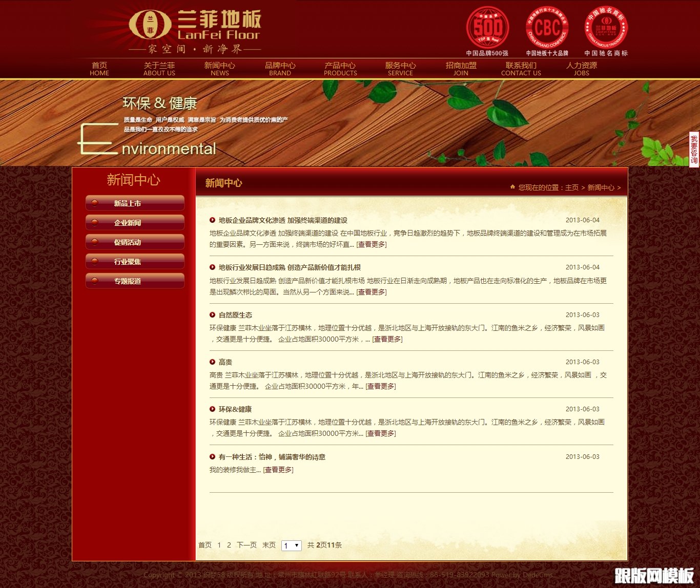Open article 地板行业发展日趋成熟 创造产品新价值才能扎根
Image resolution: width=700 pixels, height=588 pixels.
click(290, 267)
